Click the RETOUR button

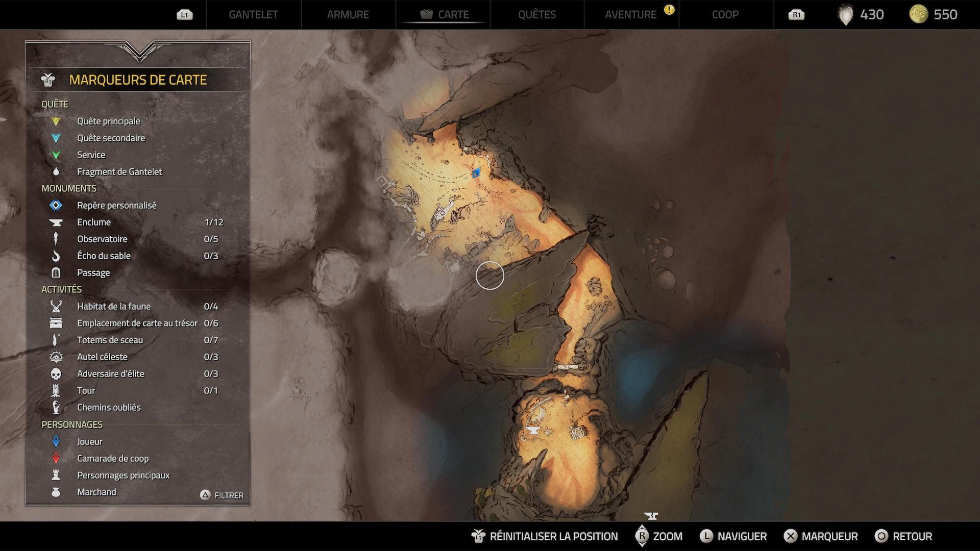click(x=903, y=536)
